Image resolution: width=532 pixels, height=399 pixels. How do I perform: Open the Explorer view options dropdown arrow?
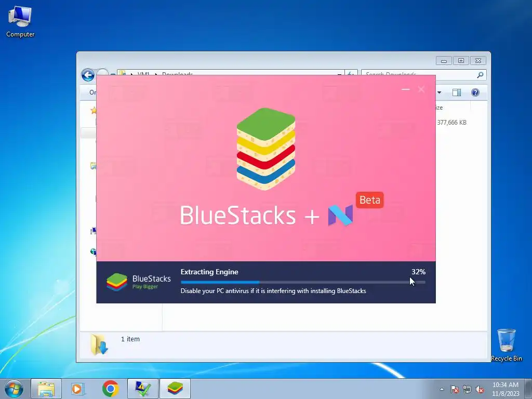click(x=439, y=92)
